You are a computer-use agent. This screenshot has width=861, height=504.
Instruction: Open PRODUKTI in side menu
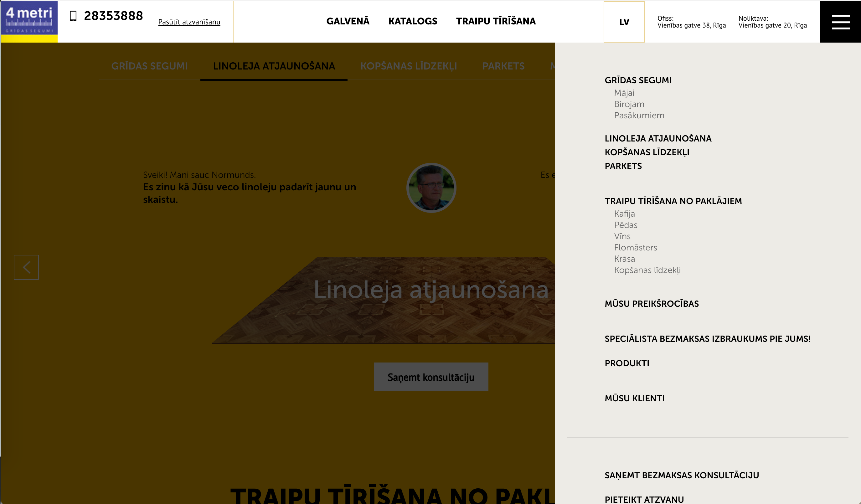tap(627, 363)
